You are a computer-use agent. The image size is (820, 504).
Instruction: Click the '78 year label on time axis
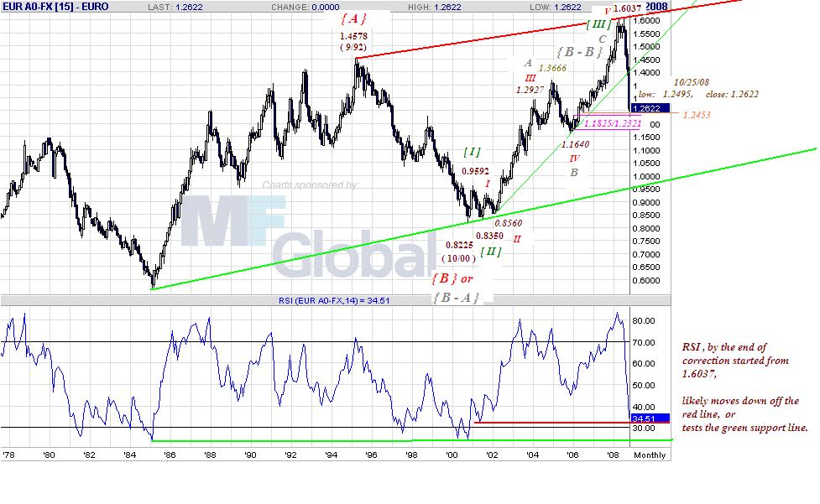pyautogui.click(x=8, y=455)
